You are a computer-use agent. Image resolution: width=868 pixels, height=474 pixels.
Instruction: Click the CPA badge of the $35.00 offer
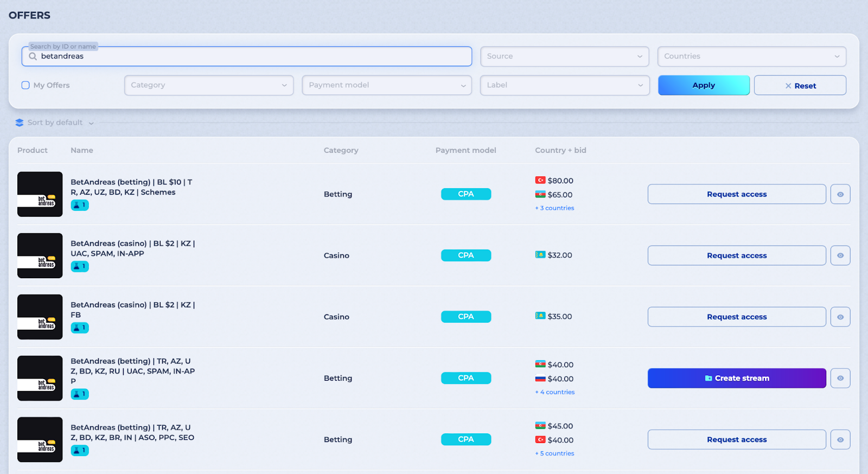pyautogui.click(x=466, y=317)
